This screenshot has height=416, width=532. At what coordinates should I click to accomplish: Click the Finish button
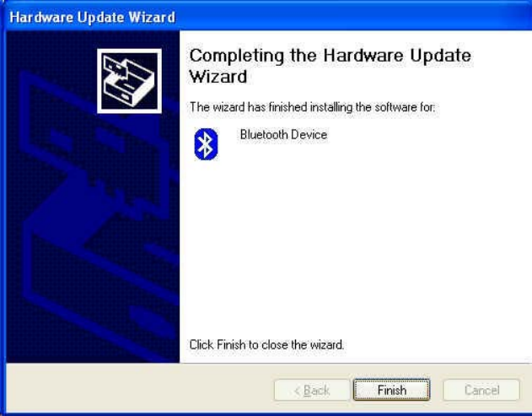pyautogui.click(x=391, y=390)
